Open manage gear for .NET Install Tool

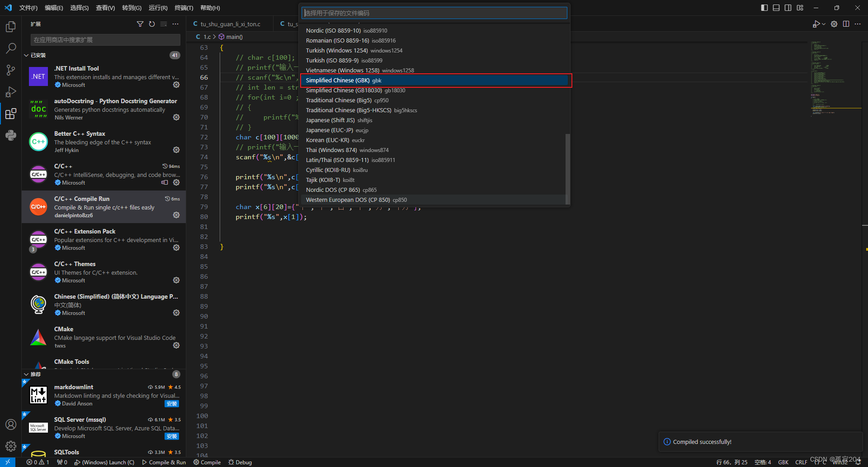point(176,85)
